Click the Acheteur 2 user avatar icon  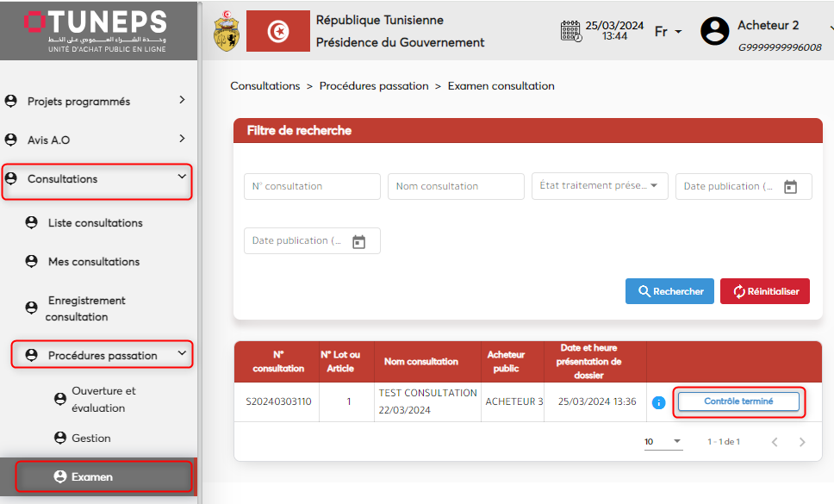(714, 31)
